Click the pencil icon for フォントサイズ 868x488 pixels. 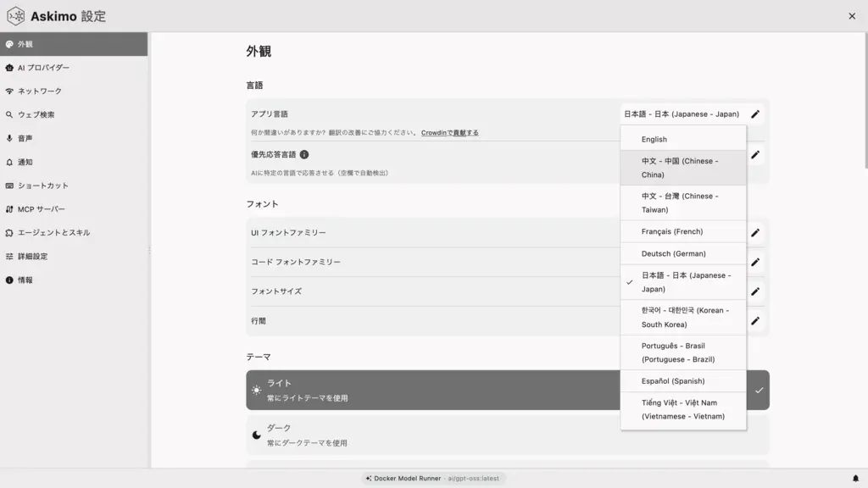755,291
